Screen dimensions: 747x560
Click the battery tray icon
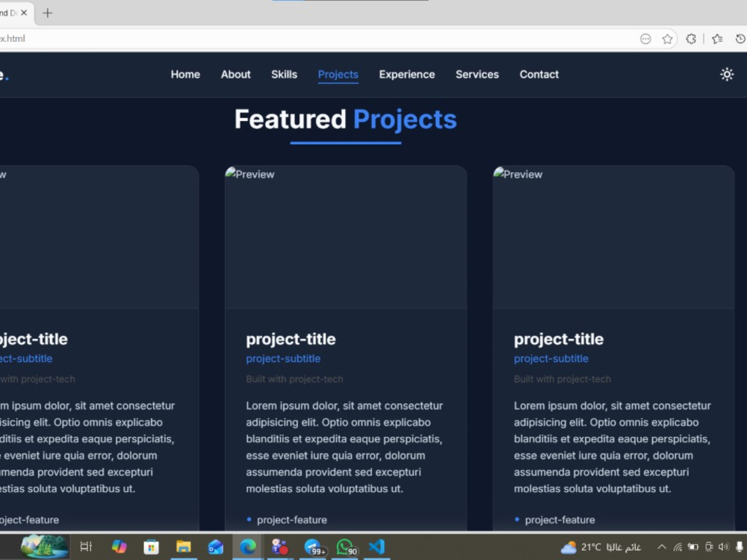[693, 547]
